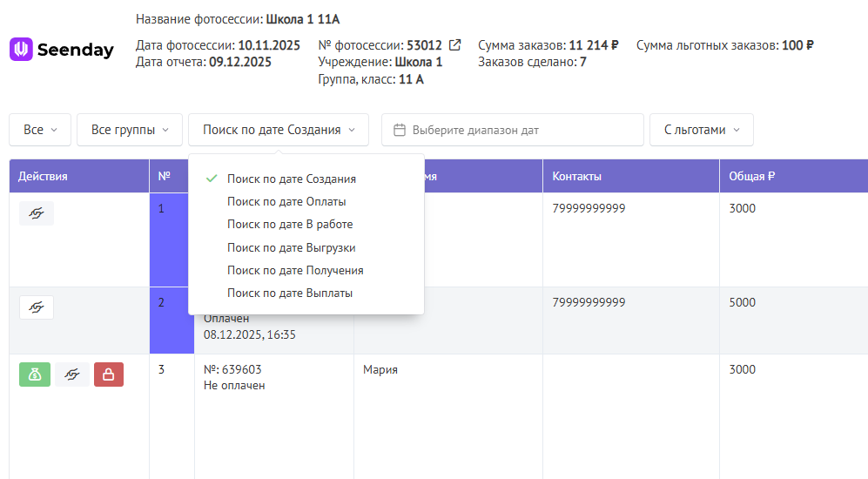Collapse the "Поиск по дате Создания" dropdown button

click(279, 130)
